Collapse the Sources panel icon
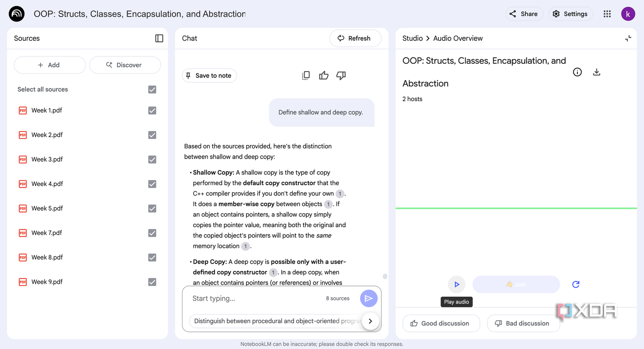 pos(159,38)
